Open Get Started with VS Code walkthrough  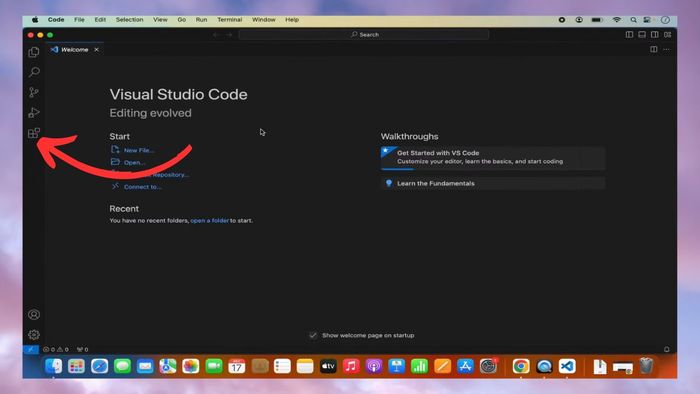(493, 158)
